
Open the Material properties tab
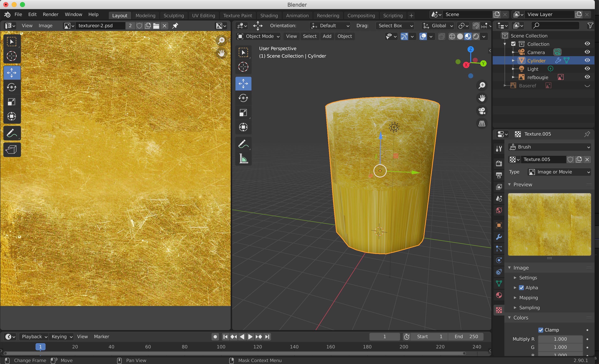tap(499, 295)
